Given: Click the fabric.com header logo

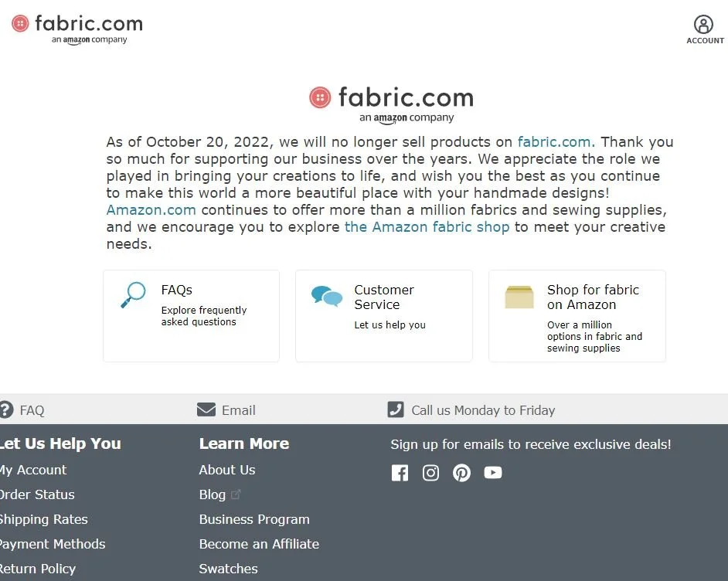Looking at the screenshot, I should 77,29.
